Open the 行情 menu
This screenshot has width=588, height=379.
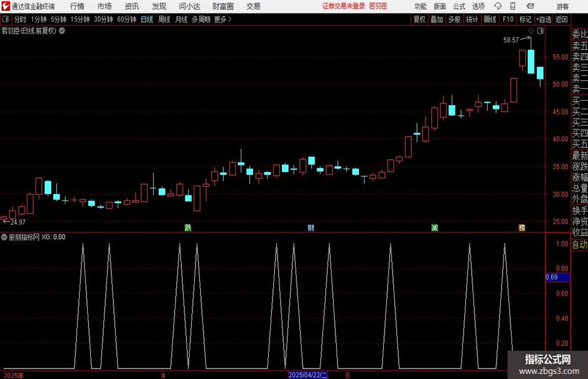(77, 6)
